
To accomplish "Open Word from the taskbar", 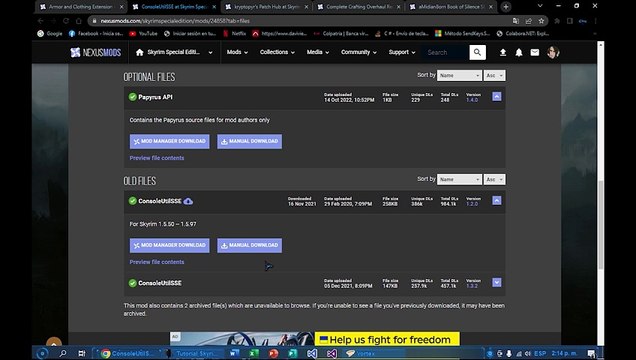I will coord(234,354).
